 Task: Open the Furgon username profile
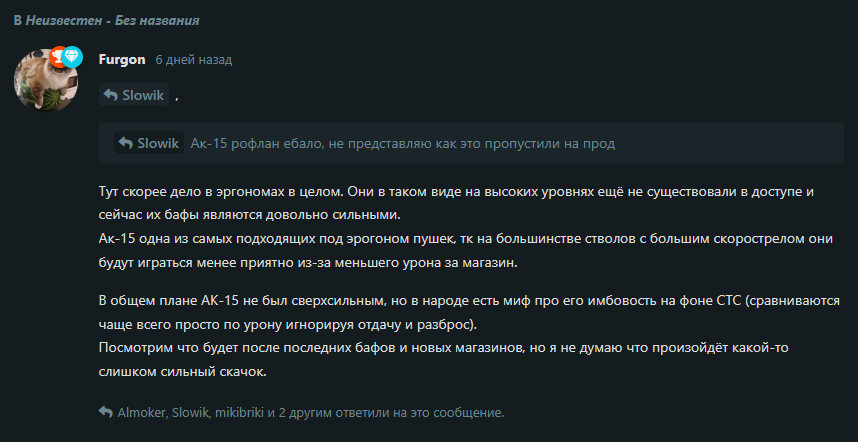122,60
